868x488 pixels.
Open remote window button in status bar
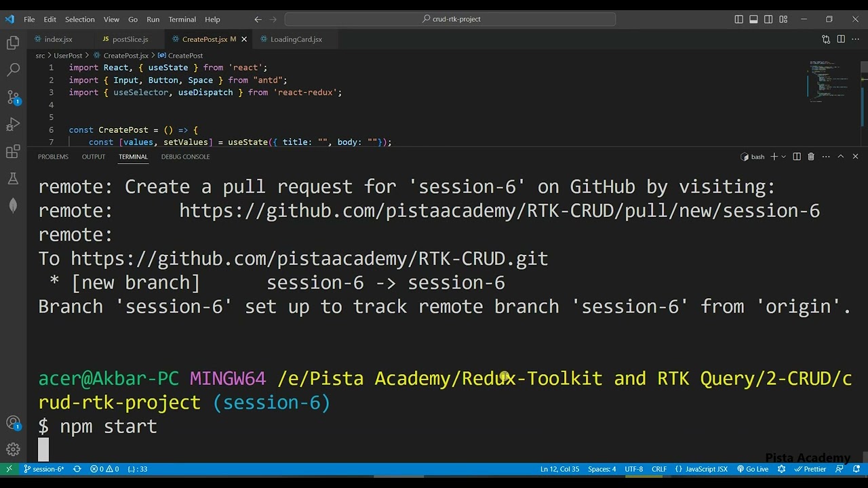pos(9,469)
